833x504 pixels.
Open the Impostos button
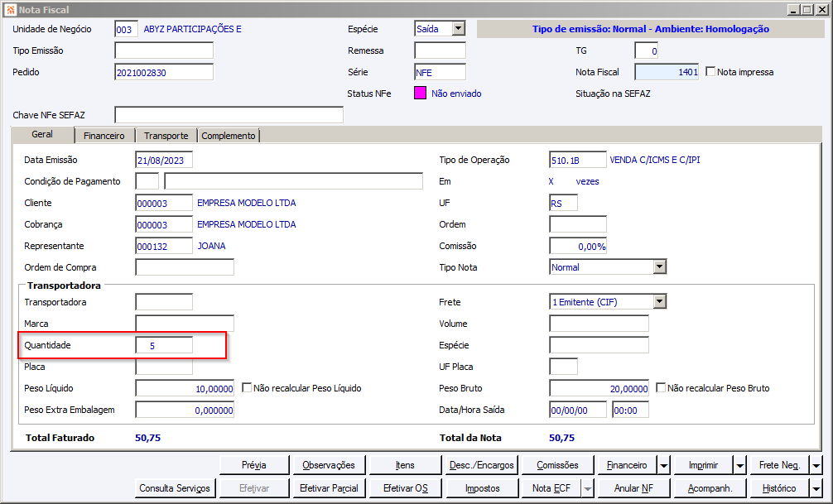(481, 488)
